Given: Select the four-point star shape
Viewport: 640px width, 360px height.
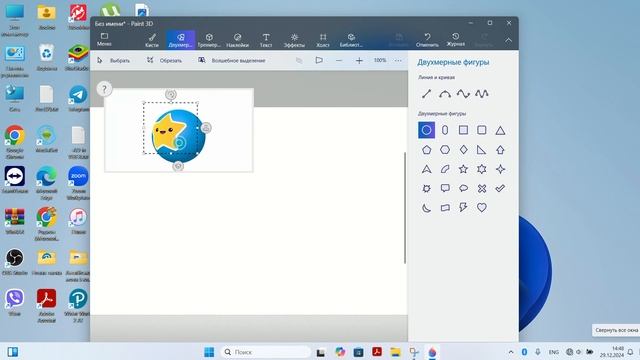Looking at the screenshot, I should (x=500, y=169).
